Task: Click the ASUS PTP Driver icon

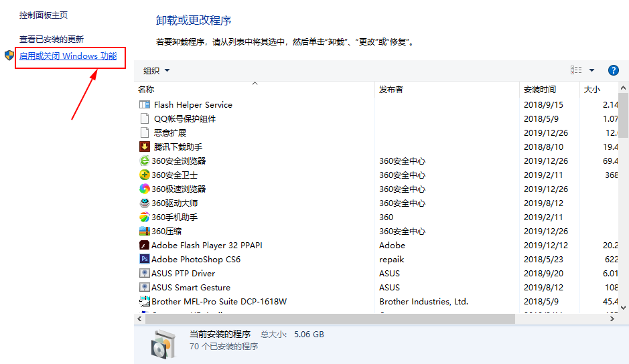Action: click(145, 274)
